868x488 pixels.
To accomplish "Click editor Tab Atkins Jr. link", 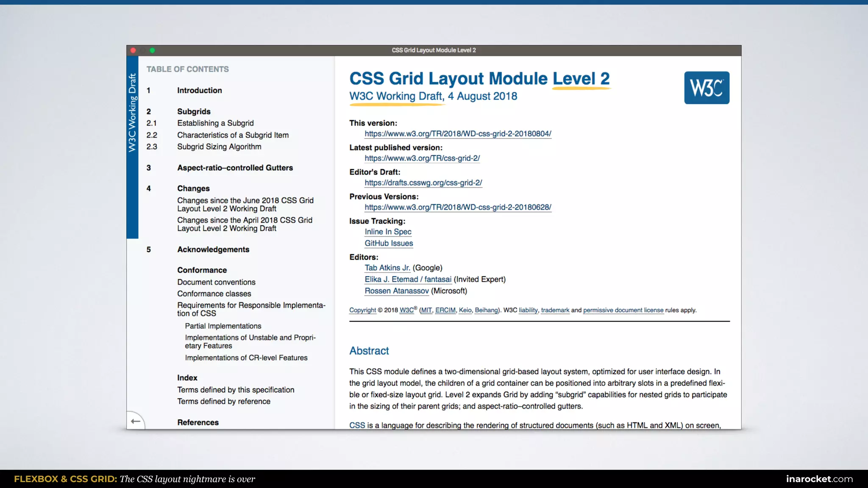I will (x=387, y=268).
